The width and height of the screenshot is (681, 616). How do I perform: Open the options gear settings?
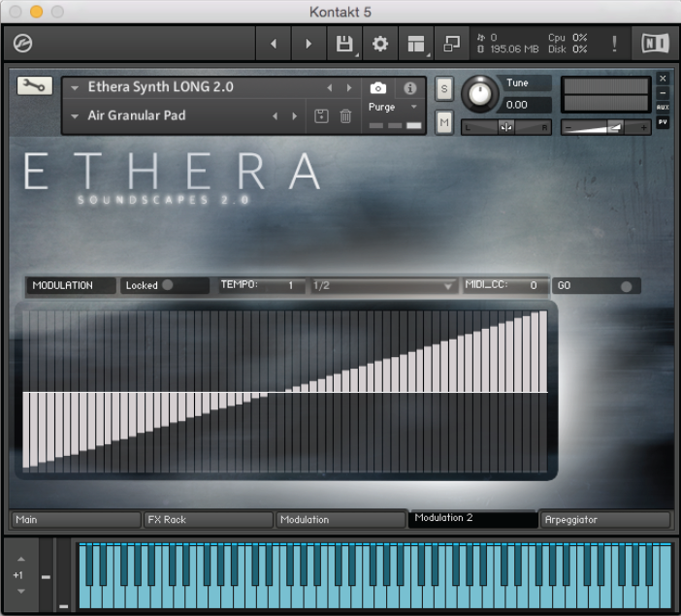(x=380, y=44)
